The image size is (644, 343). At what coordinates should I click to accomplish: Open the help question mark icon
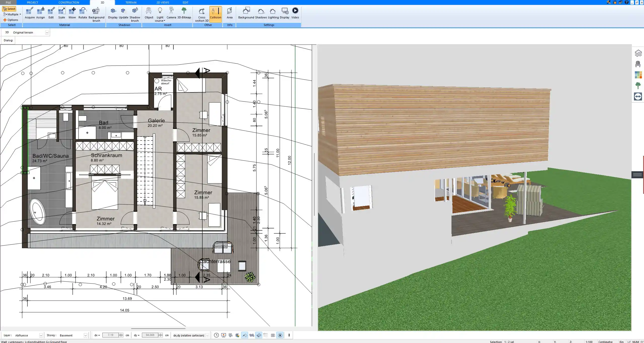click(626, 2)
